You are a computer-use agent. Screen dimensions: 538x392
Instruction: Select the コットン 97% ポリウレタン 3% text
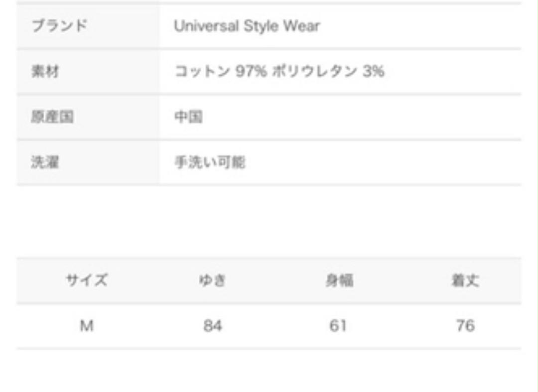[x=279, y=71]
